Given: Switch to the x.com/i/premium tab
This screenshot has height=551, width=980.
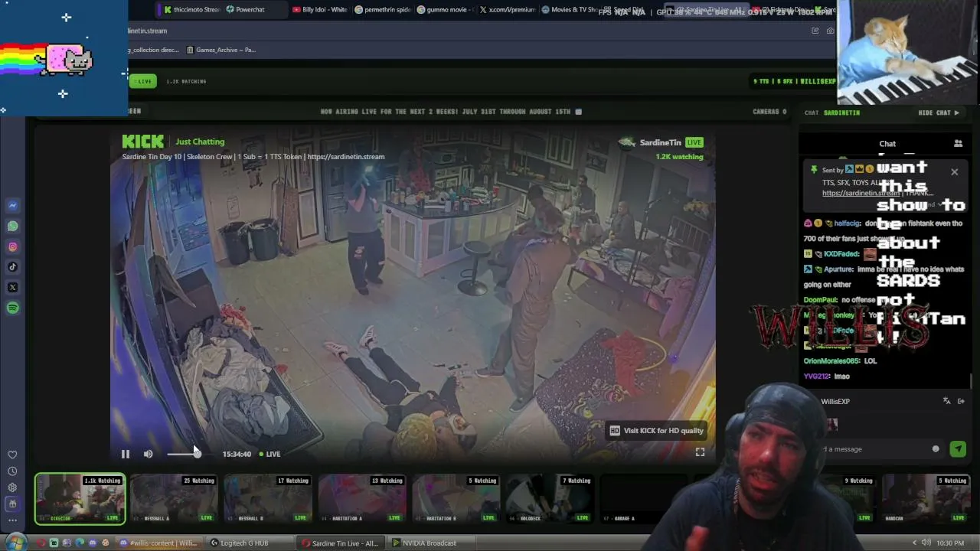Looking at the screenshot, I should pos(507,9).
